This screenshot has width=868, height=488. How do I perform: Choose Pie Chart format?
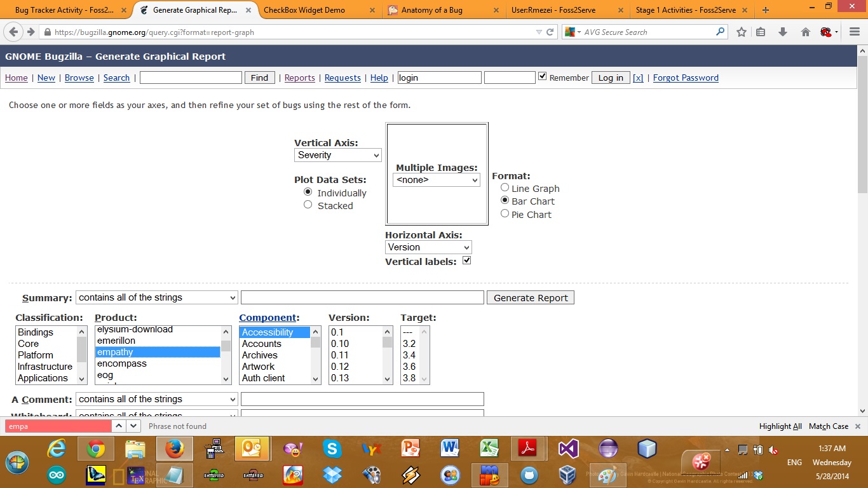point(505,213)
